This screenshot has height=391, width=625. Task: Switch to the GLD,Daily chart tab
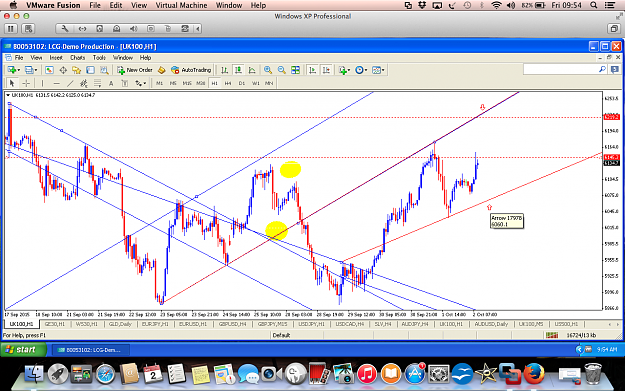120,324
